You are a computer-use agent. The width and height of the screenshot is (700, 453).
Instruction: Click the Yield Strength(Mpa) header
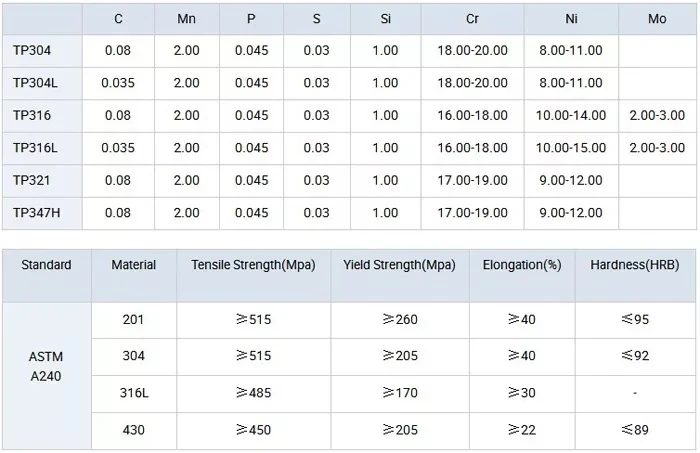399,265
